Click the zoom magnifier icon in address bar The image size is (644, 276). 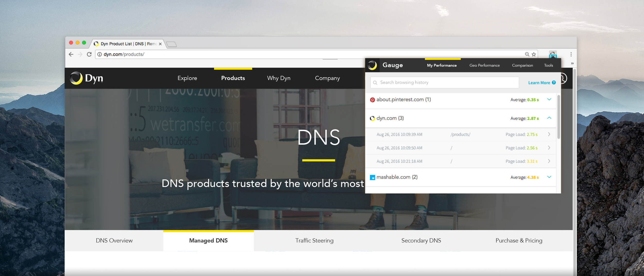point(527,54)
